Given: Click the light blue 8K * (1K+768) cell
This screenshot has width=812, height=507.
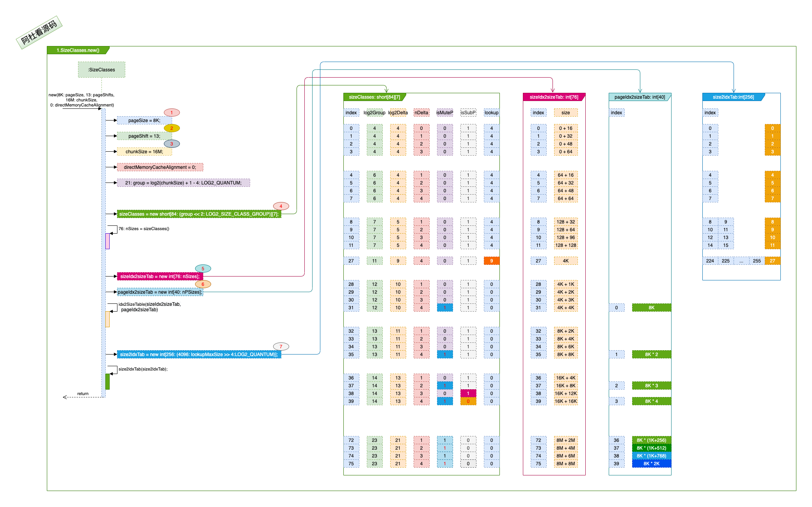Looking at the screenshot, I should click(x=652, y=456).
